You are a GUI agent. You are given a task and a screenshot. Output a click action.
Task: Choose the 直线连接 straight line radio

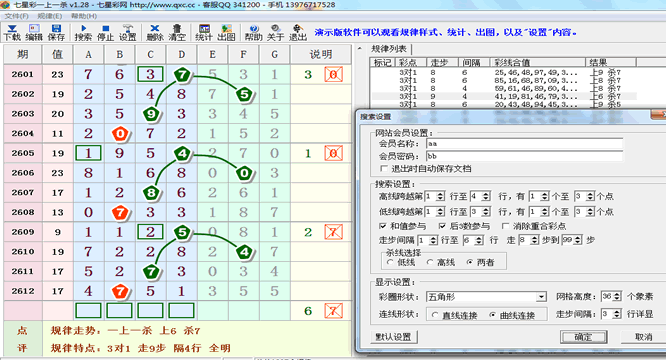click(435, 315)
